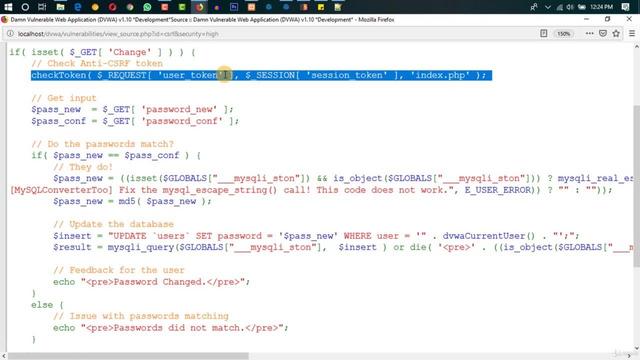Save page to Pocket
Image resolution: width=640 pixels, height=360 pixels.
point(603,34)
